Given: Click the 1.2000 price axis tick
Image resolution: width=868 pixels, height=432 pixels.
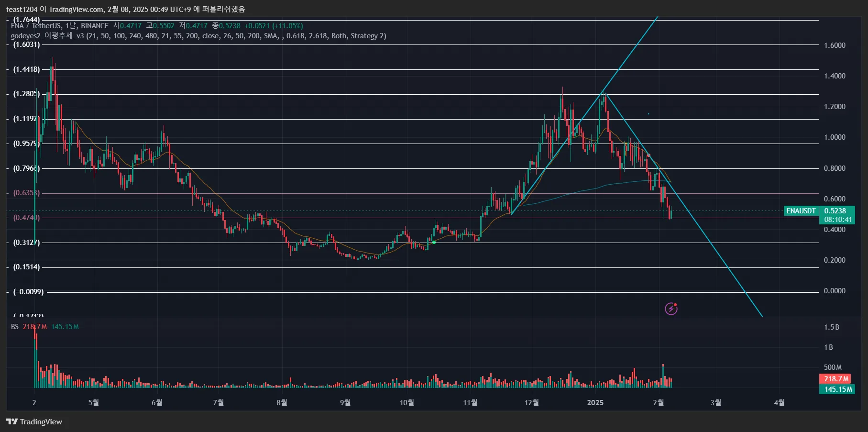Looking at the screenshot, I should (x=835, y=107).
